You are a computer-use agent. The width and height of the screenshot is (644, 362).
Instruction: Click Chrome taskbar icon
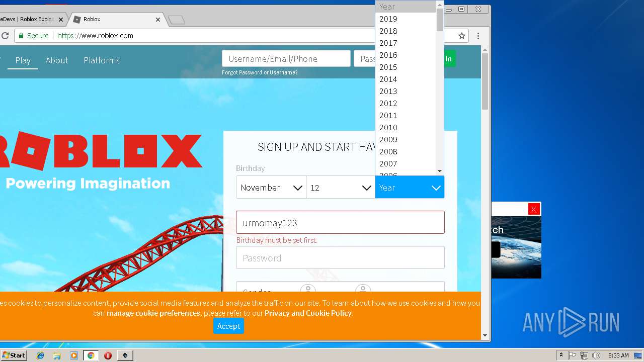[x=91, y=355]
